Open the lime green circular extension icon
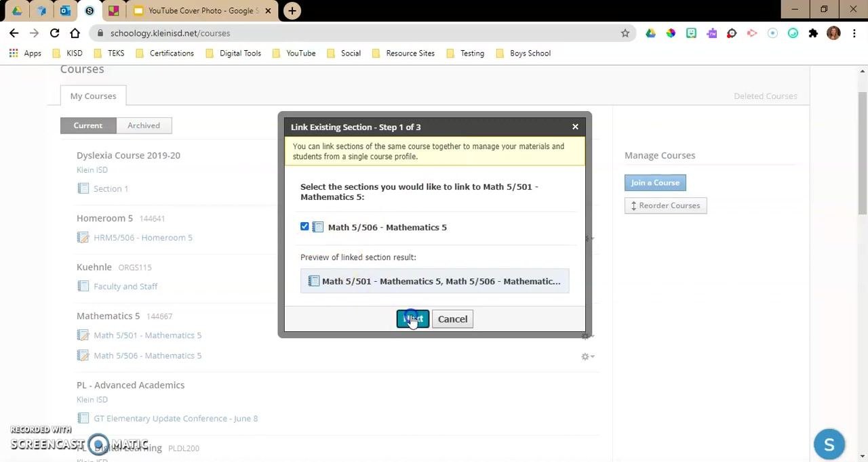The height and width of the screenshot is (462, 868). click(793, 33)
